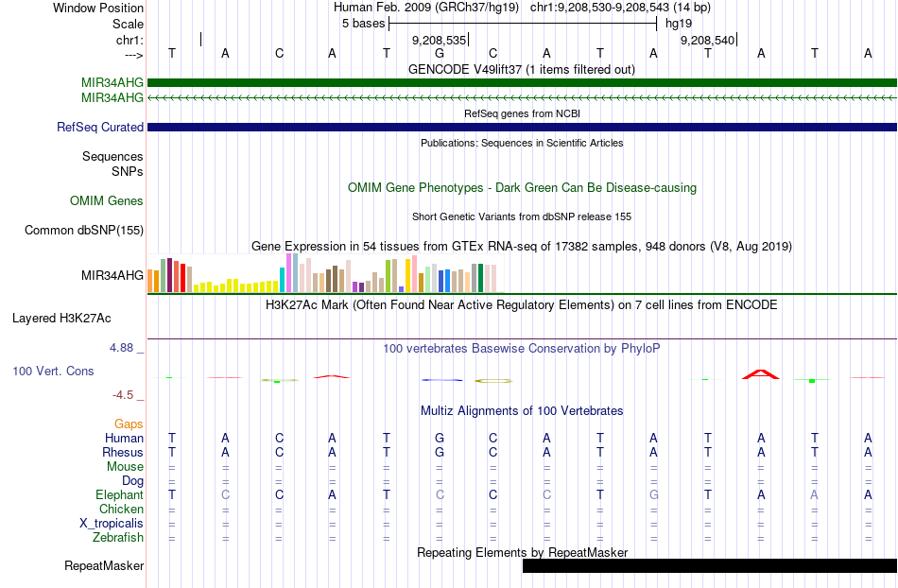
Task: Click the Dog species row label
Action: (x=132, y=481)
